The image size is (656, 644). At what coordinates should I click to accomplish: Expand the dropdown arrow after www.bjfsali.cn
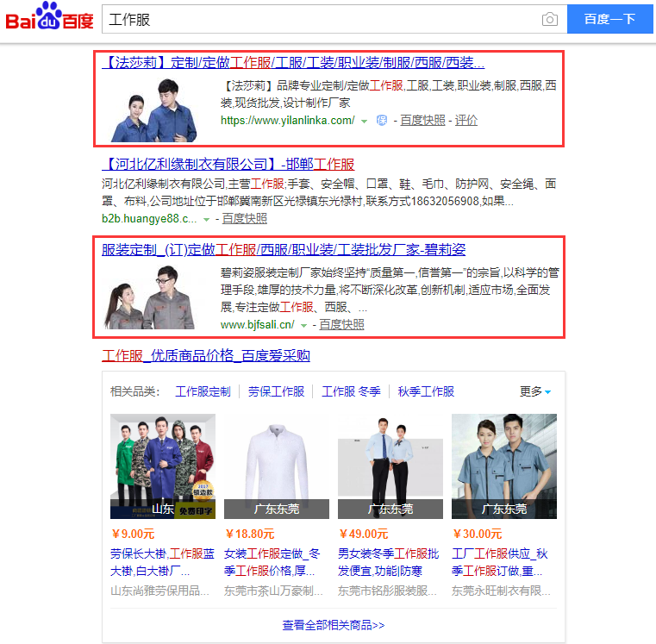(303, 325)
